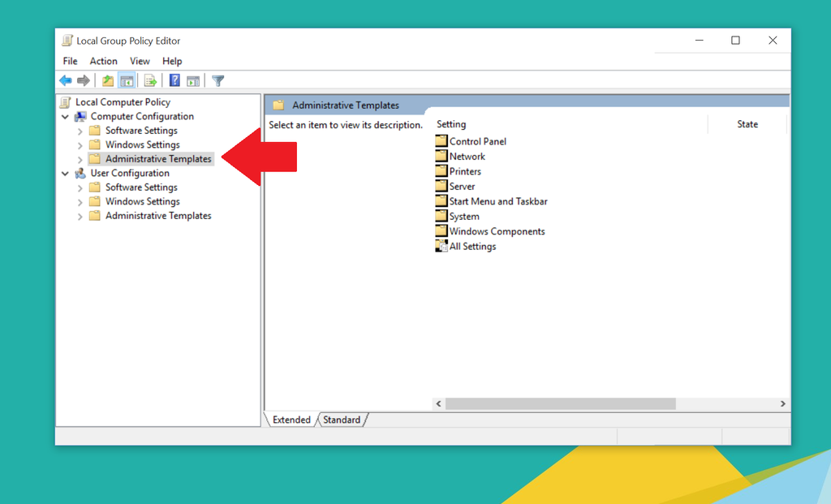
Task: Toggle the Show/Hide Console Tree icon
Action: tap(127, 80)
